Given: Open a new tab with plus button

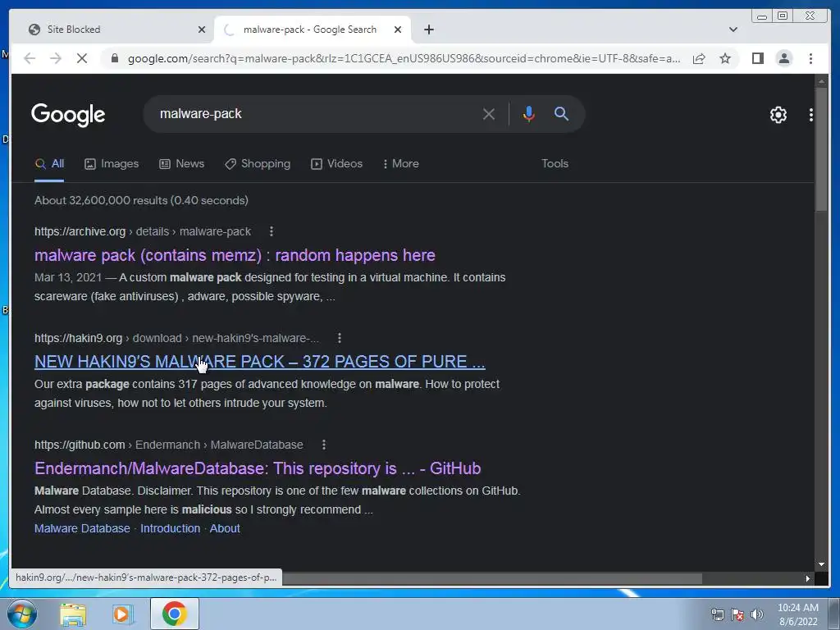Looking at the screenshot, I should (x=428, y=30).
